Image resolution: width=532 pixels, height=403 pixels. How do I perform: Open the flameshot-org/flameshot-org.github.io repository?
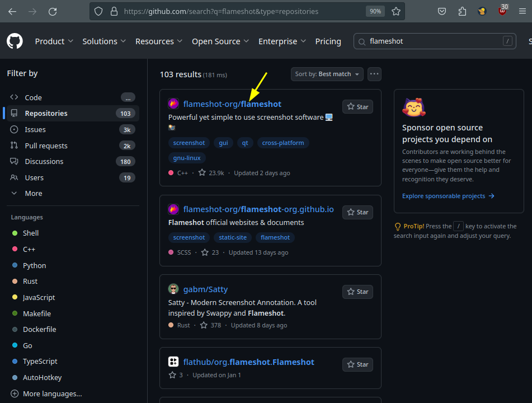click(x=258, y=209)
